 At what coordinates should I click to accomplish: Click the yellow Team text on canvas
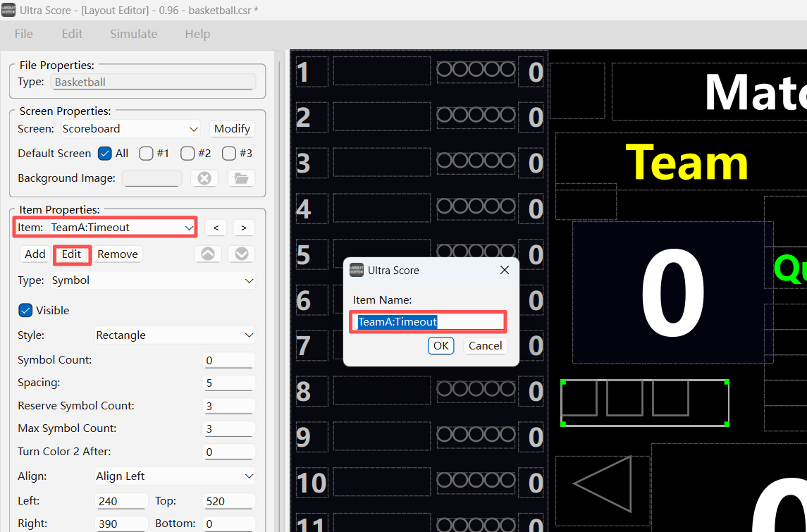point(686,163)
